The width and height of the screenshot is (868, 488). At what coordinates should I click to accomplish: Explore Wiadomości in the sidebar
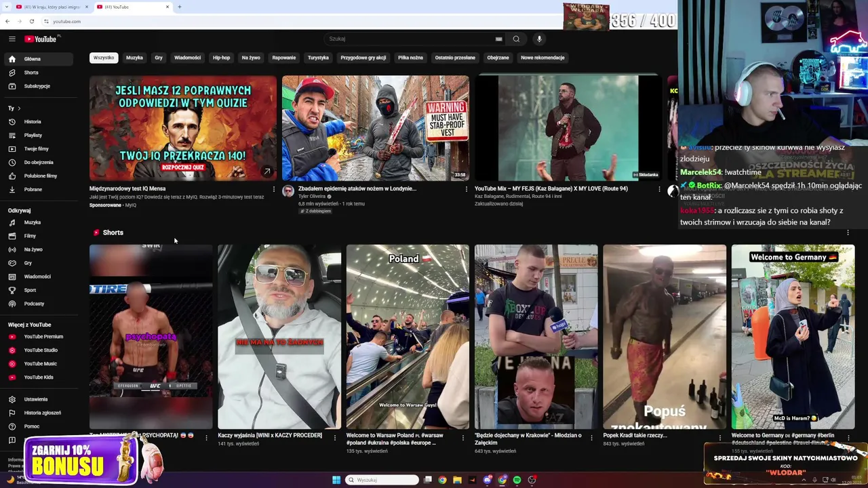pyautogui.click(x=38, y=277)
